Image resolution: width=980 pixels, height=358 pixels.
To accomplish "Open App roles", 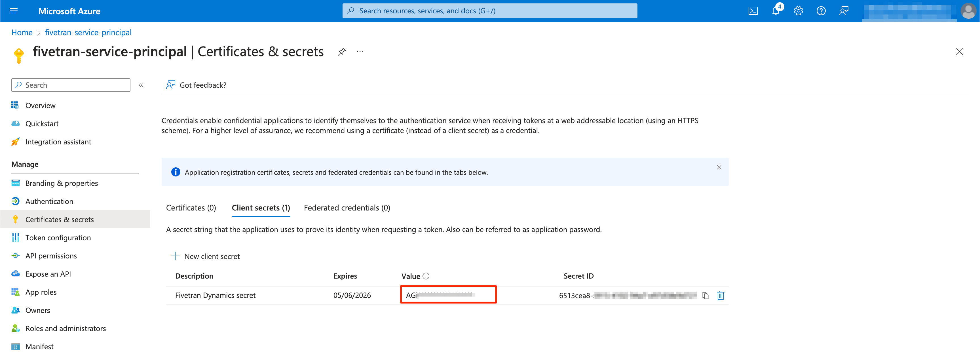I will [41, 292].
